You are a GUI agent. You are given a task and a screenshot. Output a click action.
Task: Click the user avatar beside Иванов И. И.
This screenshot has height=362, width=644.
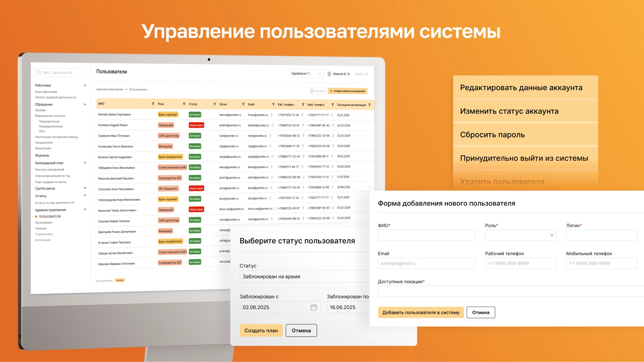(329, 73)
